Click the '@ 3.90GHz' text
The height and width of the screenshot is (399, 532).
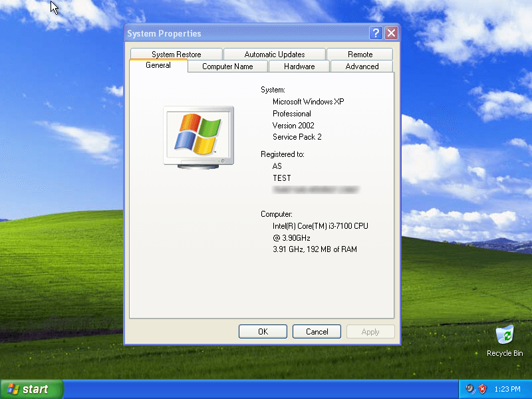pos(291,238)
